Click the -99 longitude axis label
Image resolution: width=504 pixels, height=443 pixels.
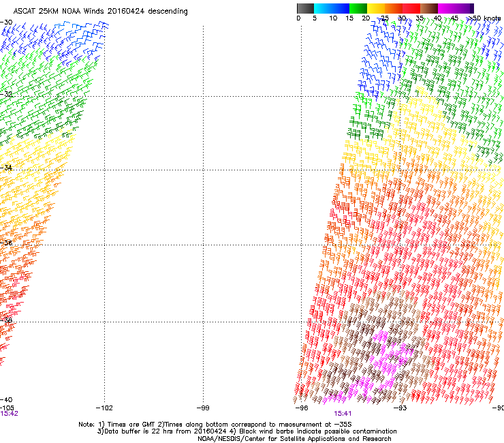coord(203,408)
